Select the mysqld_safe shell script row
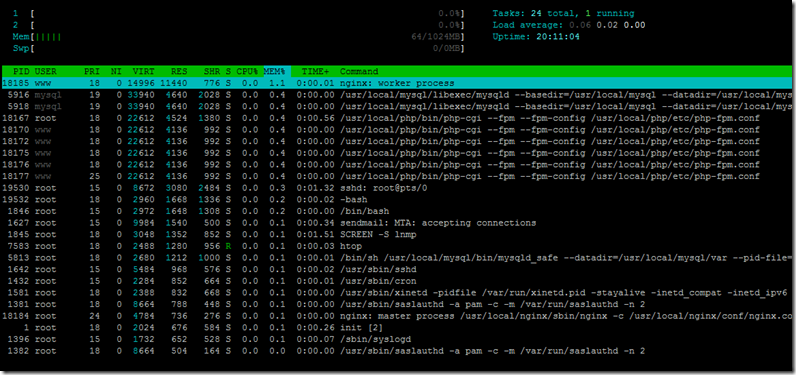 [397, 258]
